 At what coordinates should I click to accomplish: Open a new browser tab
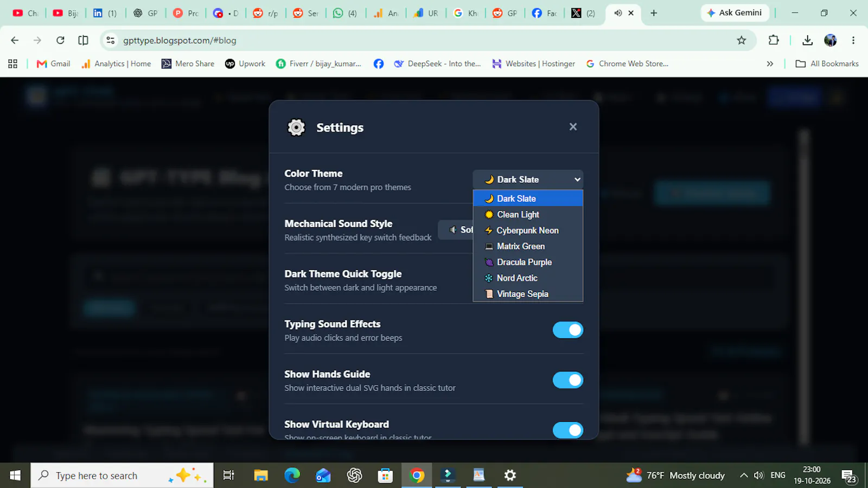coord(654,13)
